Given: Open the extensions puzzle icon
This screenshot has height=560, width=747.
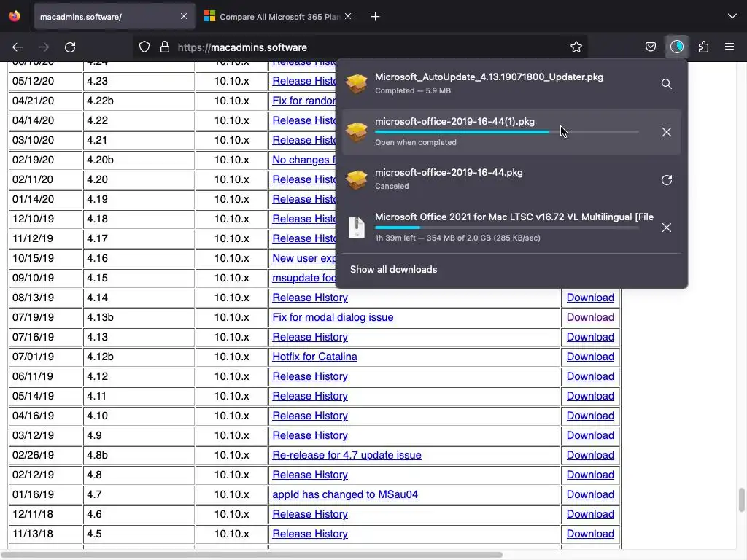Looking at the screenshot, I should (x=704, y=47).
